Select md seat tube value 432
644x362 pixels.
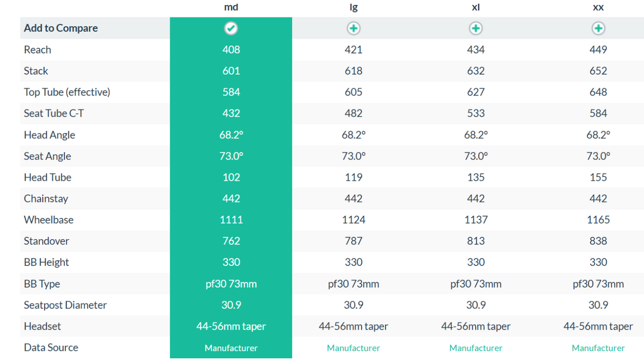click(231, 114)
